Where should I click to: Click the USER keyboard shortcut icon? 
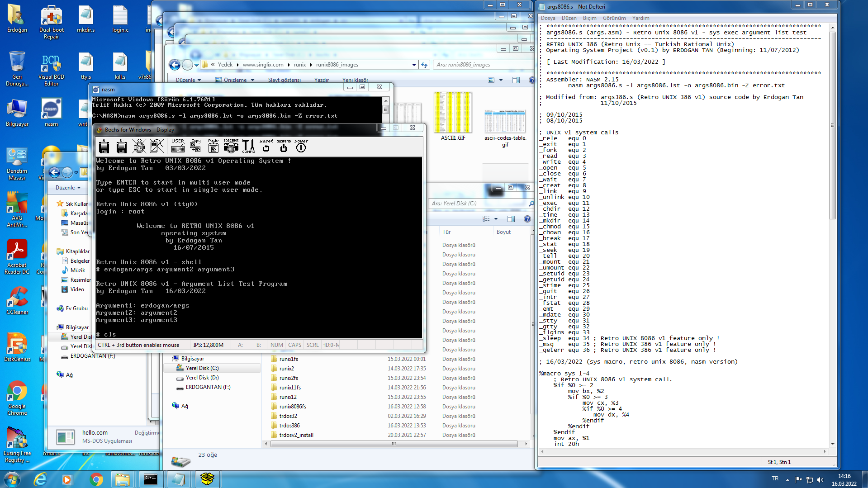178,146
